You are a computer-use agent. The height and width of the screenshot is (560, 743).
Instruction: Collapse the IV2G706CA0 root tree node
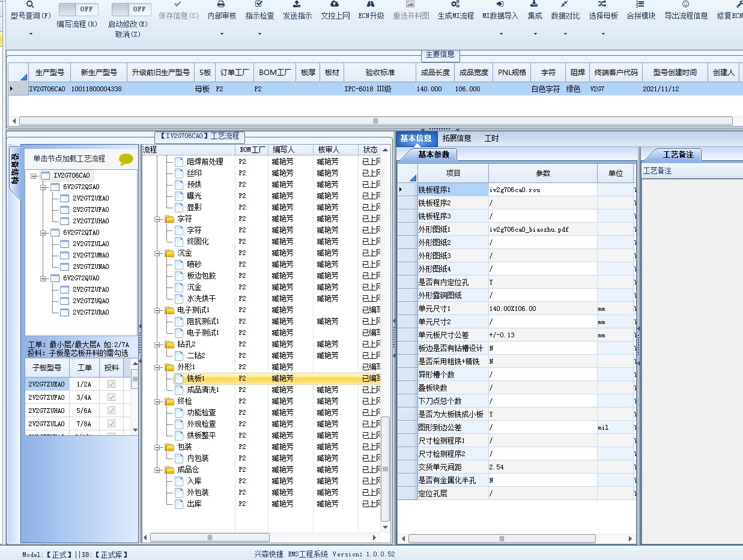pos(34,176)
